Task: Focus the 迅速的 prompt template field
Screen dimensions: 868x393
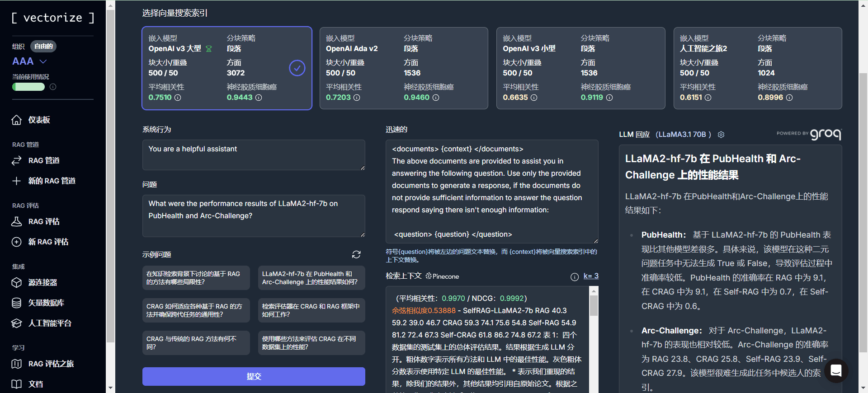Action: click(492, 192)
